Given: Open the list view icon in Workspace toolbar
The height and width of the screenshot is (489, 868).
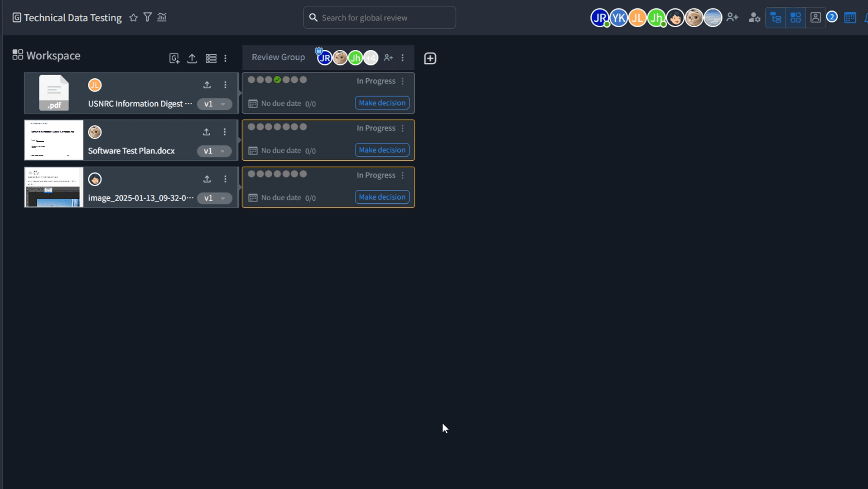Looking at the screenshot, I should 211,58.
